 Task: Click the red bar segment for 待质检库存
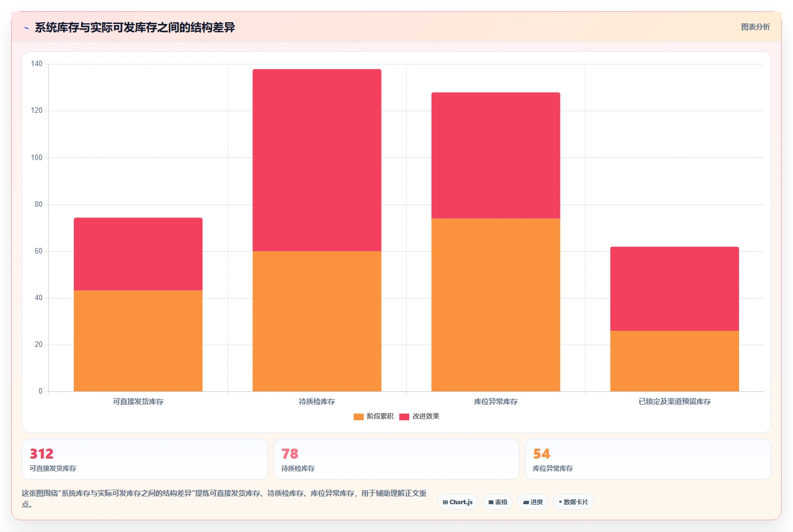[317, 160]
